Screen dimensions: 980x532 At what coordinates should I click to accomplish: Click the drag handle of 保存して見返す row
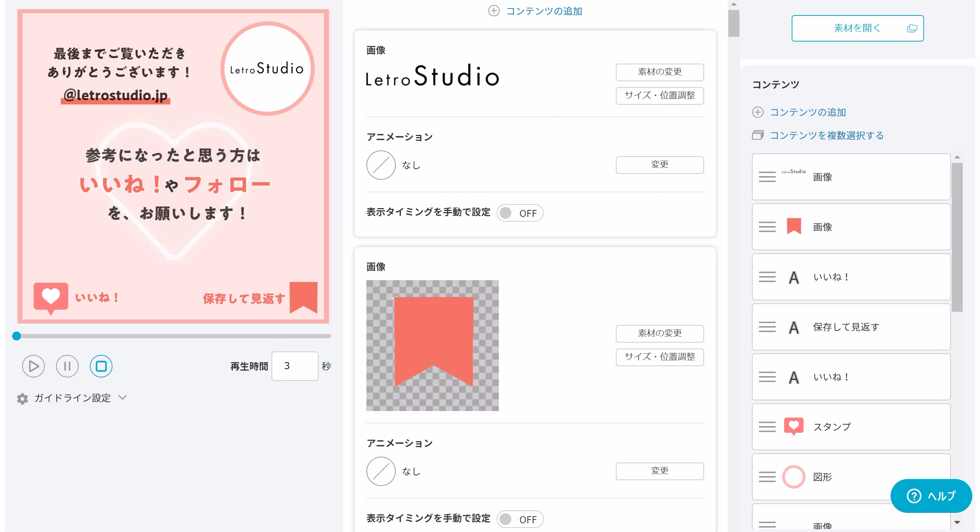tap(767, 327)
